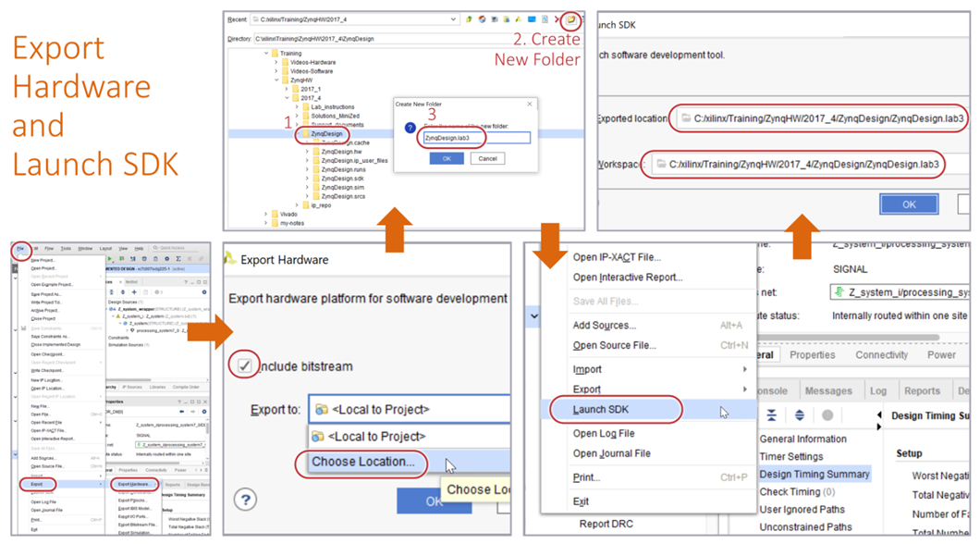Choose Open IP-XACT File... in enlarged menu
The image size is (980, 544).
(x=649, y=257)
